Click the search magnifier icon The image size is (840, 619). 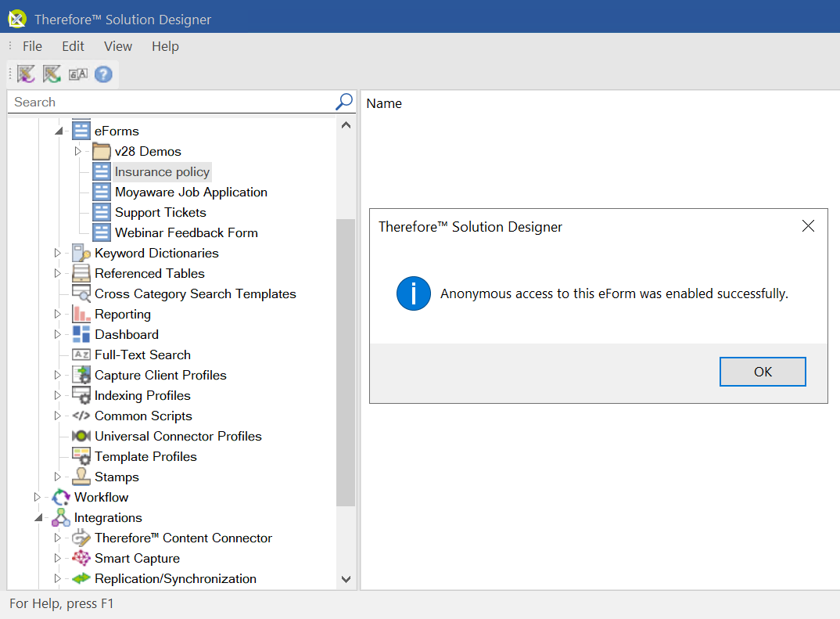pyautogui.click(x=344, y=102)
